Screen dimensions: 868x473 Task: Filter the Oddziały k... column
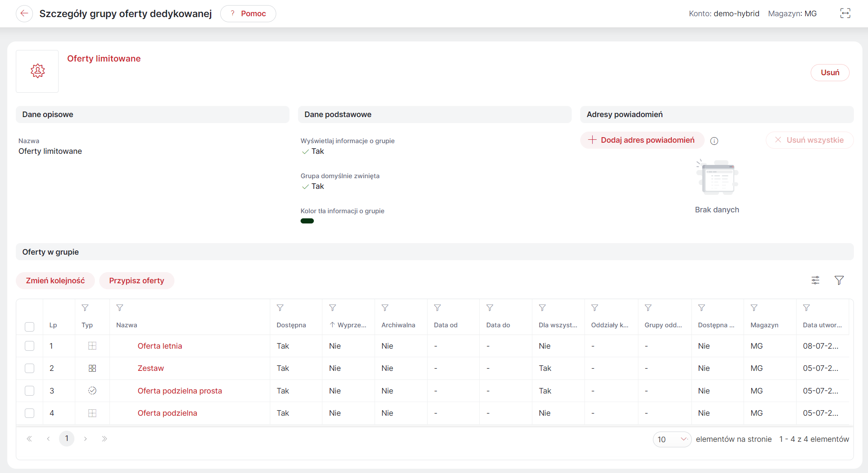595,308
